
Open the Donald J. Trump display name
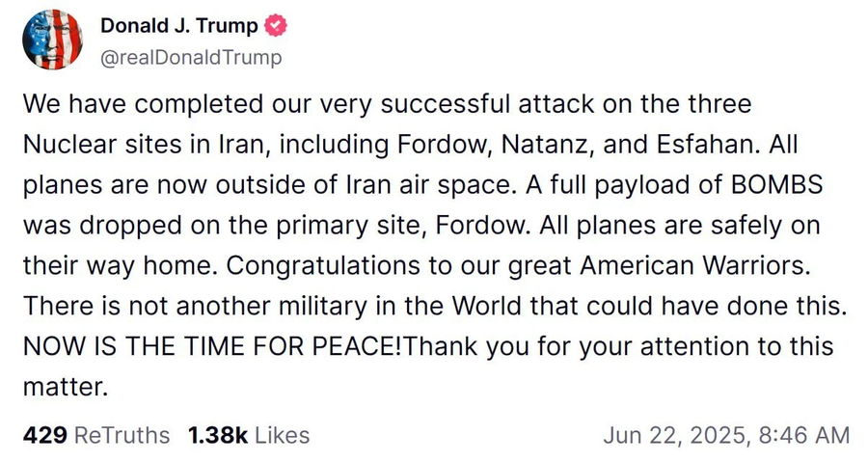[178, 26]
